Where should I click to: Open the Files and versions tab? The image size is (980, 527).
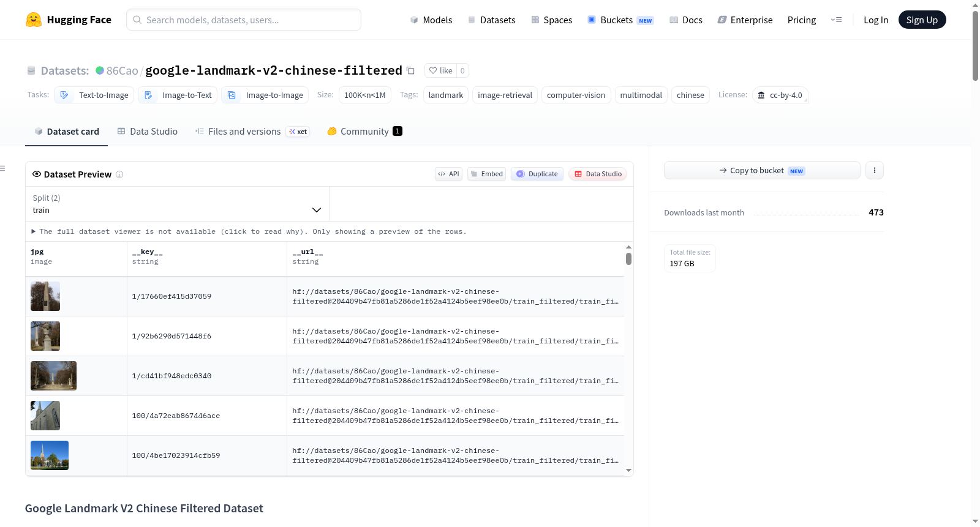(252, 131)
